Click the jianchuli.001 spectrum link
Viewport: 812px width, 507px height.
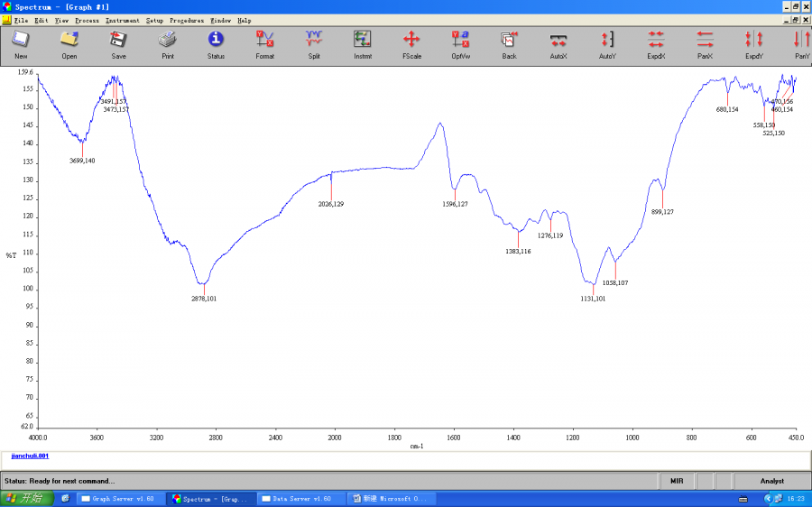(30, 456)
